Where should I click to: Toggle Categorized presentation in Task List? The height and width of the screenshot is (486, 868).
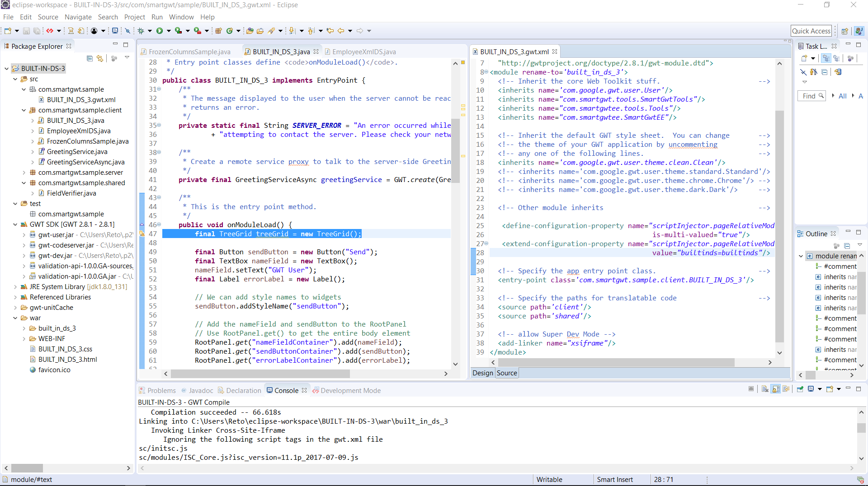coord(826,58)
